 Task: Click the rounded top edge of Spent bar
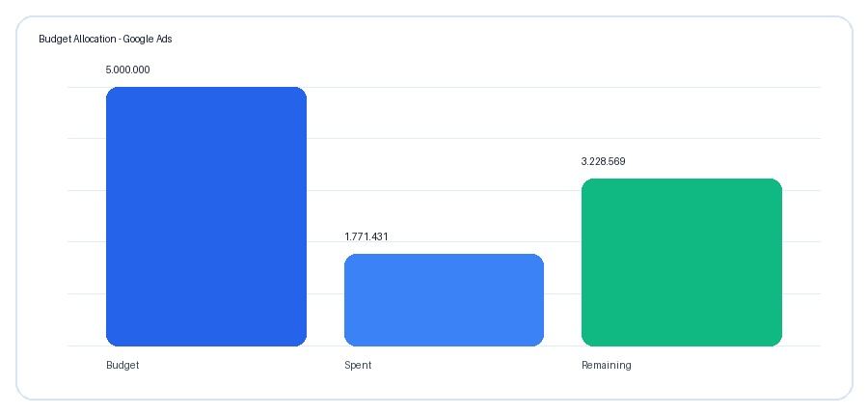[444, 256]
